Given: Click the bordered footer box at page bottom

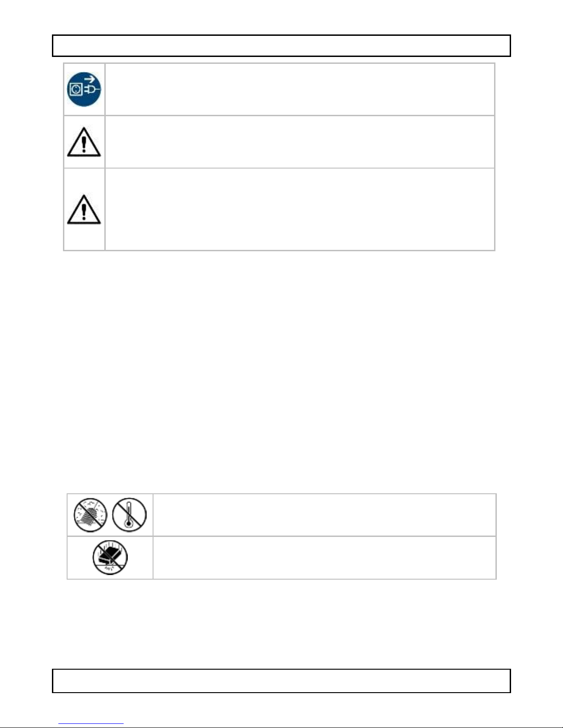Looking at the screenshot, I should [281, 681].
